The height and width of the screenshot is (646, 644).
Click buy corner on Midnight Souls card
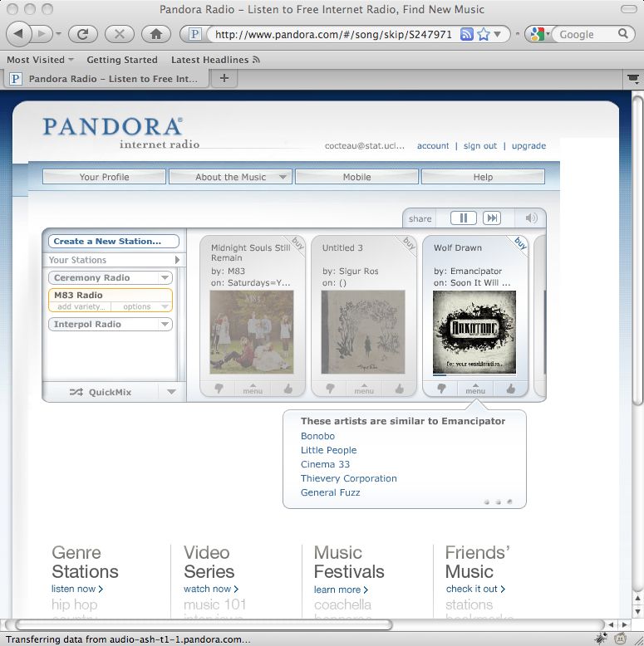tap(297, 243)
